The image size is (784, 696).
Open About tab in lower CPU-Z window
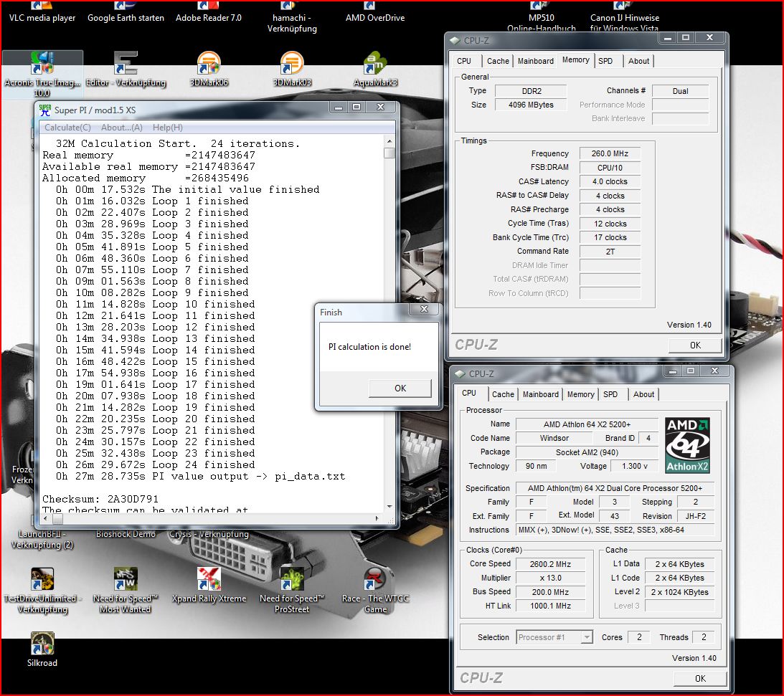click(643, 394)
